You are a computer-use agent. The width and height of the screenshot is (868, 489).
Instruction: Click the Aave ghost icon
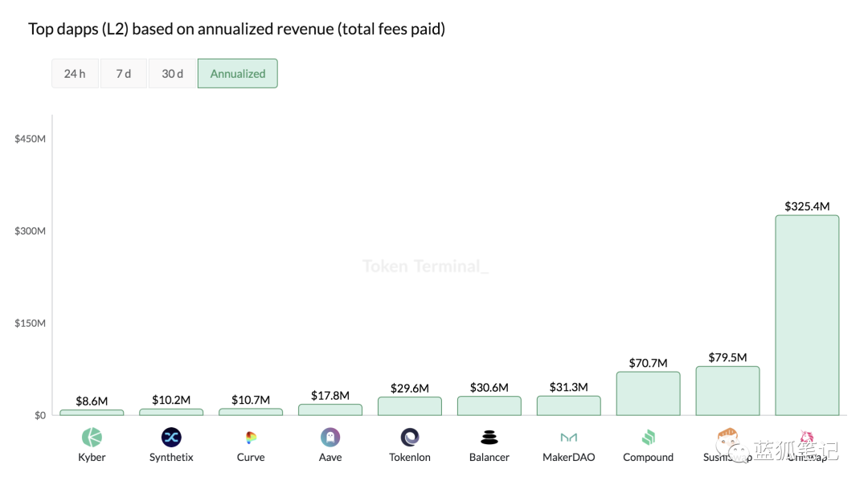coord(330,437)
